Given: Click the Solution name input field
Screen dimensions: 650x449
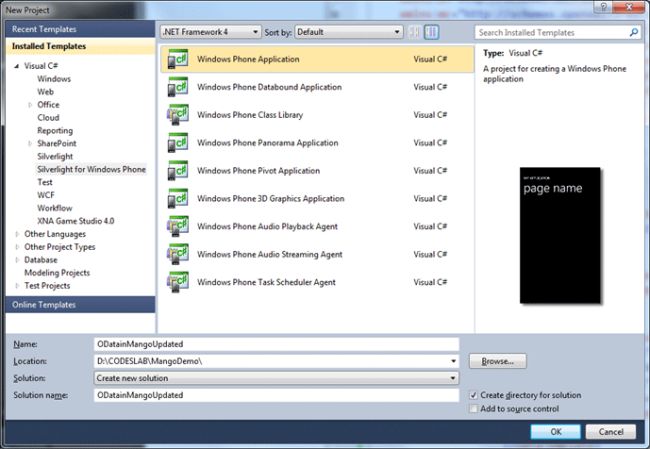Looking at the screenshot, I should click(x=276, y=395).
